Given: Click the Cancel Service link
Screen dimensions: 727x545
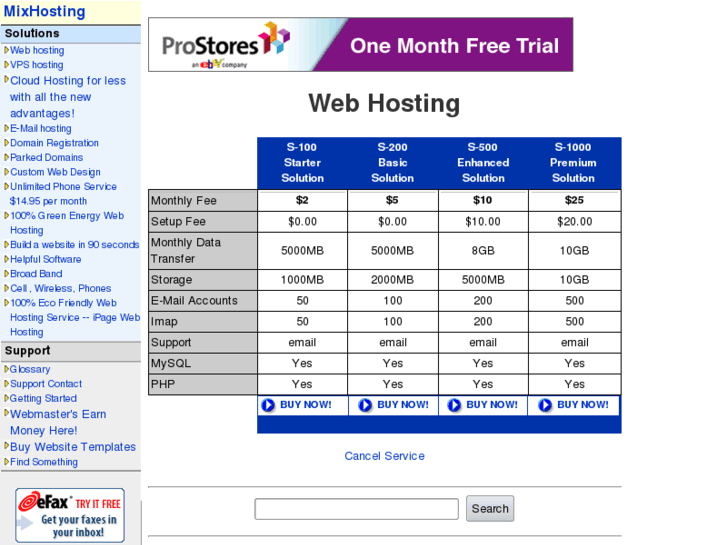Looking at the screenshot, I should (x=384, y=456).
